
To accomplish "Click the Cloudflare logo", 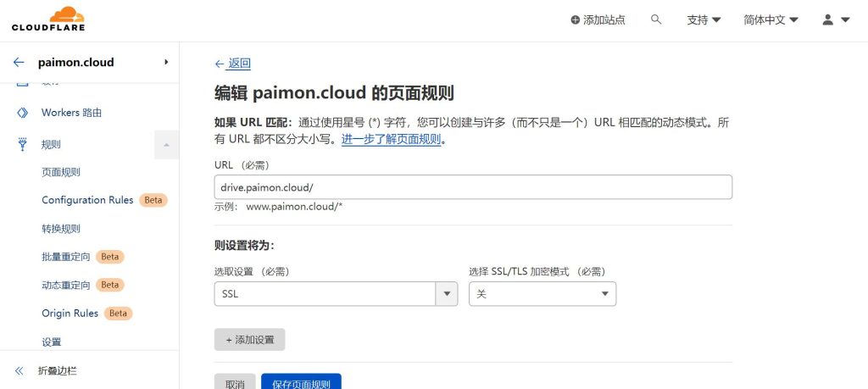I will point(48,19).
